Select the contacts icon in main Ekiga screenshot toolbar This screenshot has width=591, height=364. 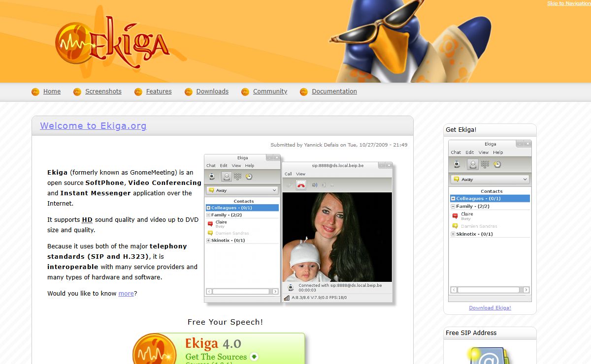pyautogui.click(x=227, y=177)
